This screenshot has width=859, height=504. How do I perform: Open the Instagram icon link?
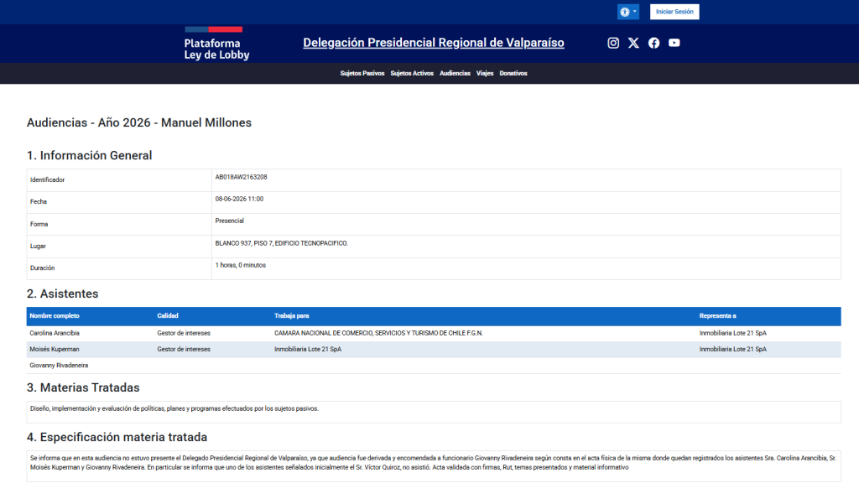point(613,43)
